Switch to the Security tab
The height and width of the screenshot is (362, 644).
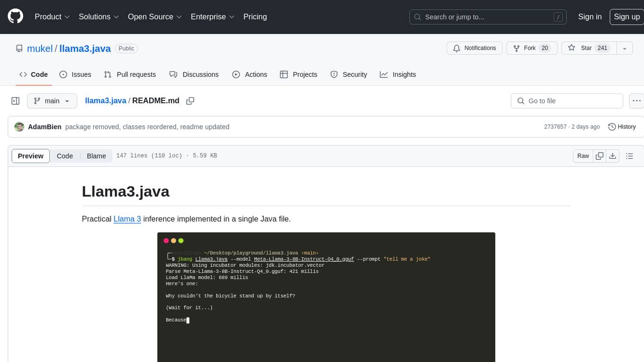pos(349,74)
